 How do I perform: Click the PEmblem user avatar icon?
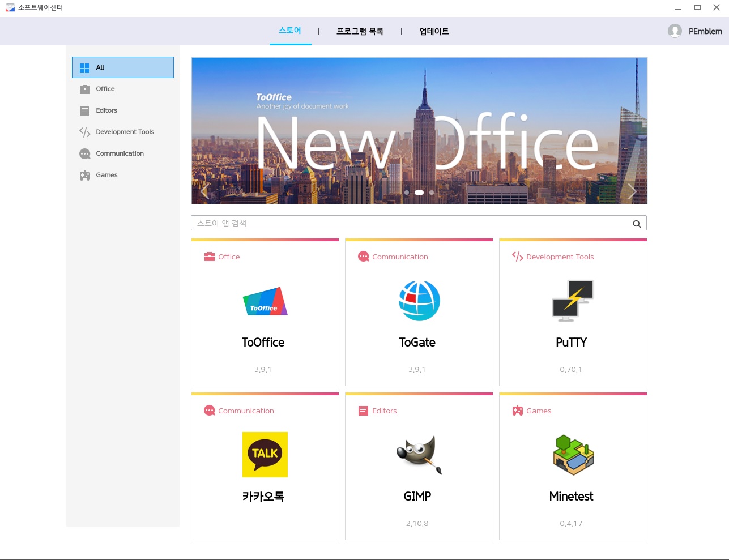point(674,31)
